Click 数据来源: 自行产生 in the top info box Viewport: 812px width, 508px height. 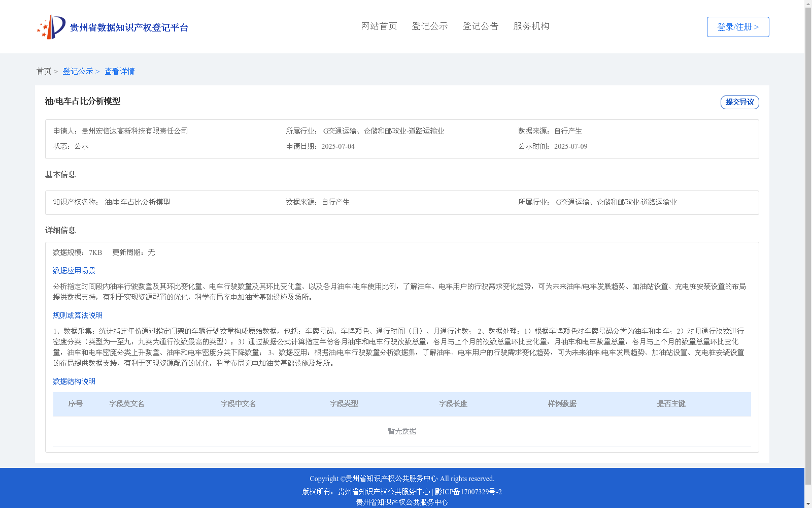click(550, 131)
